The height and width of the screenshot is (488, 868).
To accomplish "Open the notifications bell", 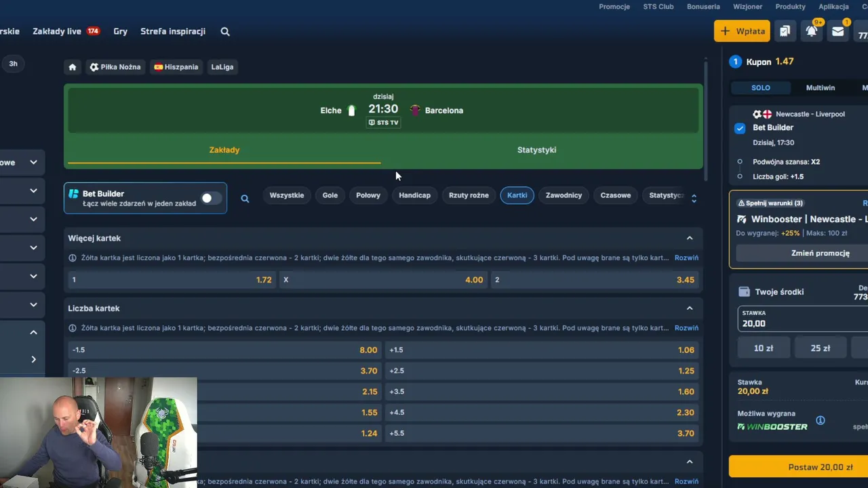I will 812,31.
